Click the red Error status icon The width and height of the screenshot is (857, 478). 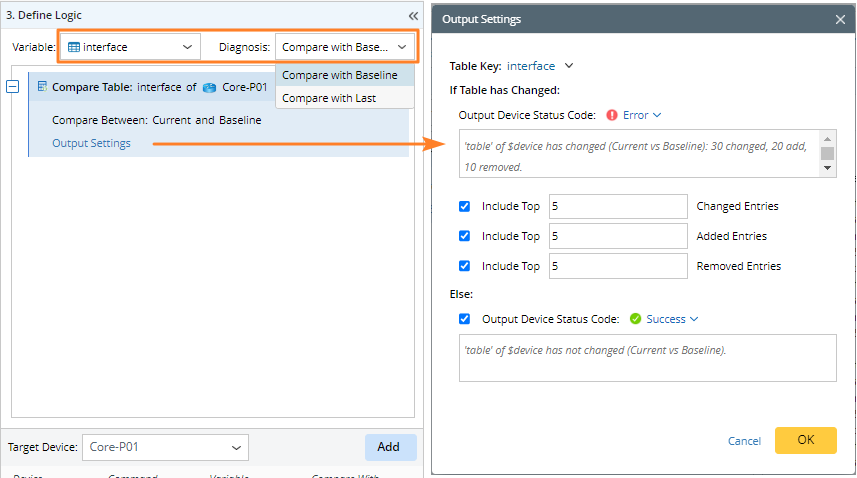(x=612, y=115)
